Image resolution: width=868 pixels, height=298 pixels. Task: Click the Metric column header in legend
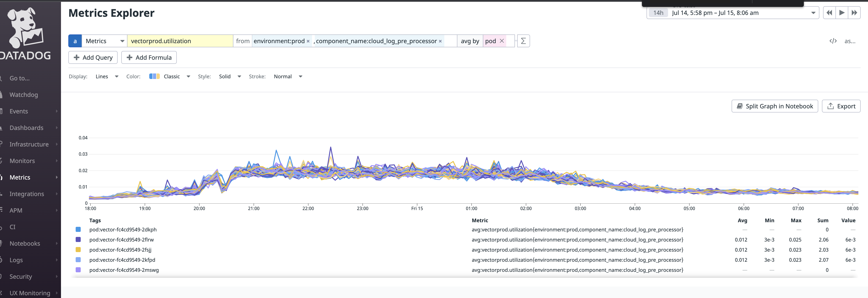click(480, 220)
